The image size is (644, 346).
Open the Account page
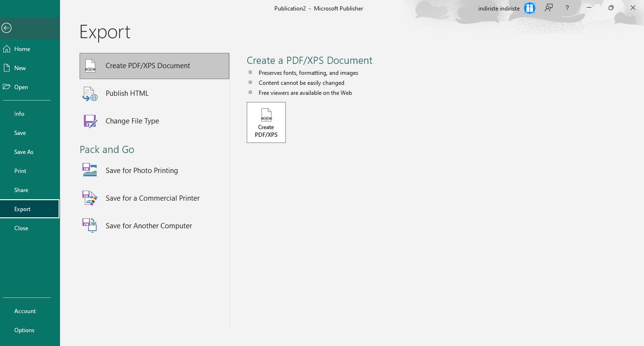pyautogui.click(x=30, y=311)
